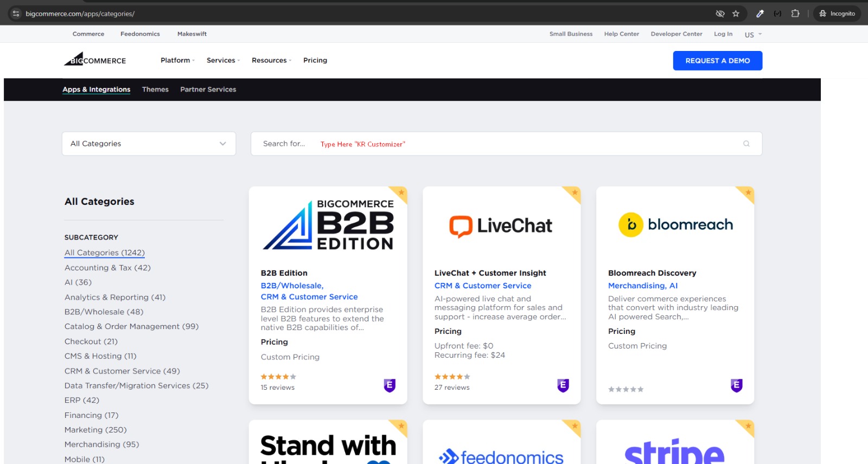Click the LiveChat logo image
The height and width of the screenshot is (464, 868).
click(x=501, y=226)
